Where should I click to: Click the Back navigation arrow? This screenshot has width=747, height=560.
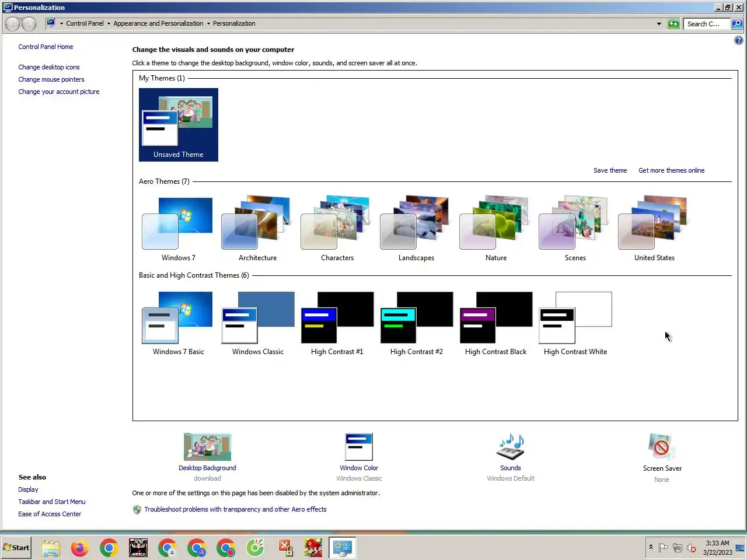(12, 24)
